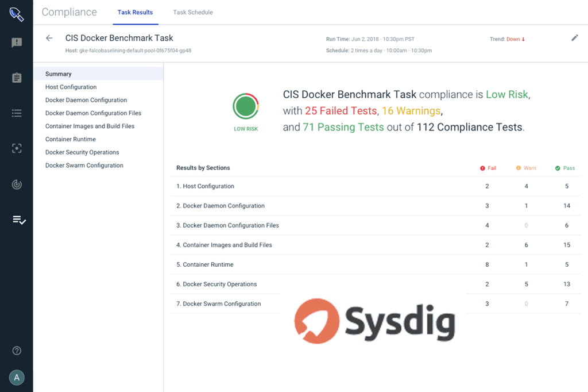Click the Trend: Down indicator

pos(507,39)
